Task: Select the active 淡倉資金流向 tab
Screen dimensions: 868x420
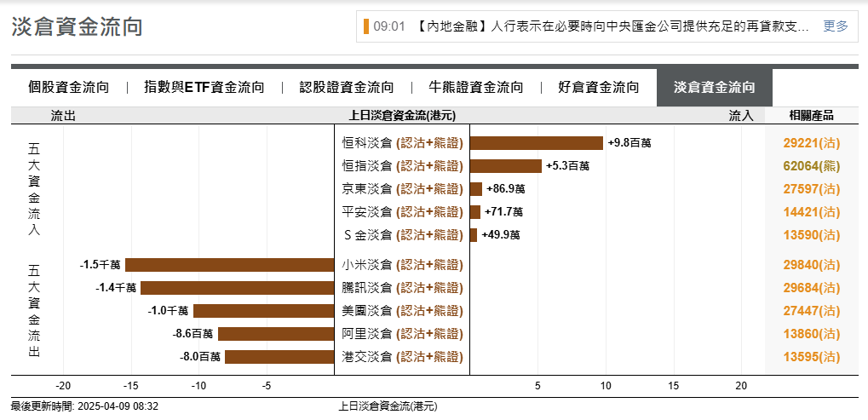Action: [x=714, y=87]
